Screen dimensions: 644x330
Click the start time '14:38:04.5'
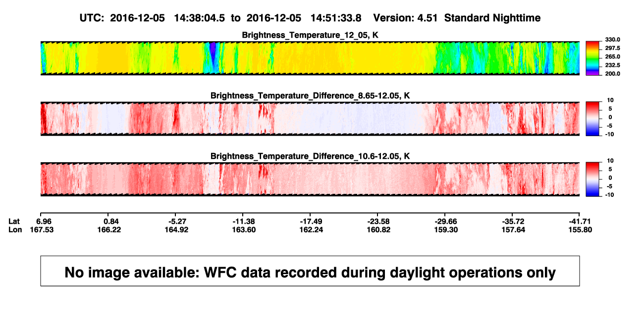200,18
